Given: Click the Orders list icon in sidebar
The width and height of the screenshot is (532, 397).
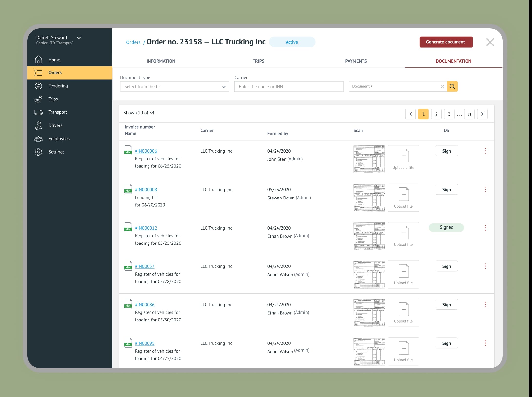Looking at the screenshot, I should coord(38,73).
